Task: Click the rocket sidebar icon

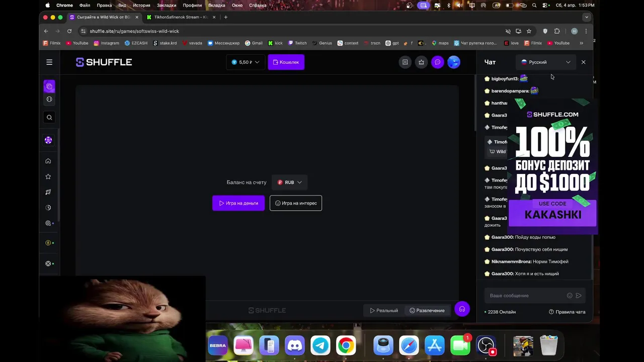Action: pyautogui.click(x=48, y=192)
